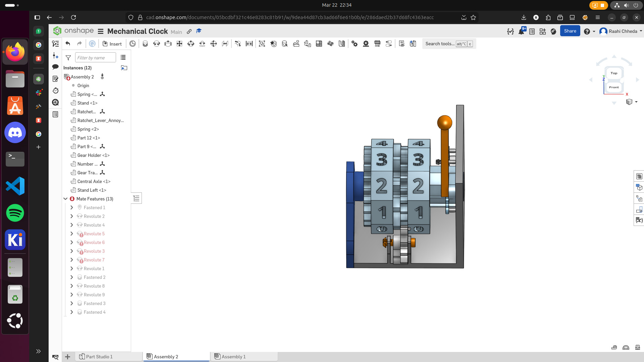Viewport: 644px width, 362px height.
Task: Select Gear Holder <1> instance
Action: (x=93, y=155)
